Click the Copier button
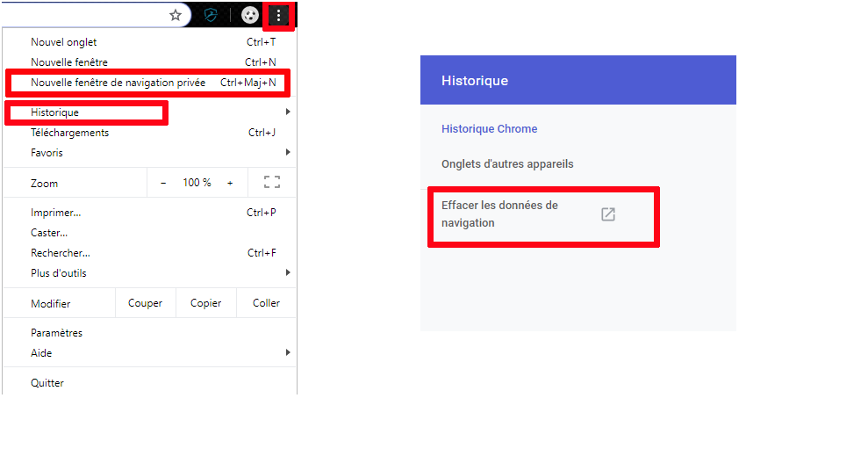 click(206, 303)
